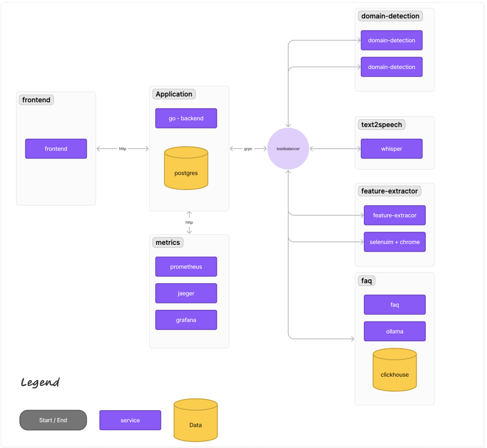
Task: Select the lower domain-detection service box
Action: point(391,67)
